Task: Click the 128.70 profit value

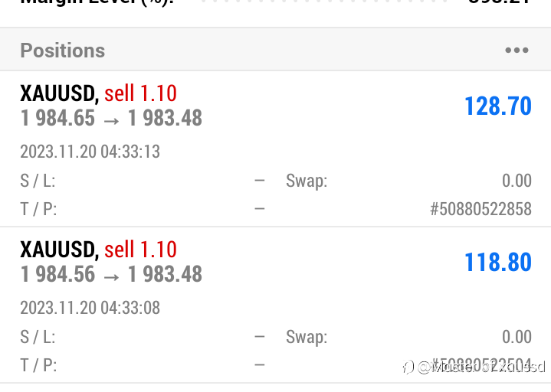Action: tap(498, 106)
